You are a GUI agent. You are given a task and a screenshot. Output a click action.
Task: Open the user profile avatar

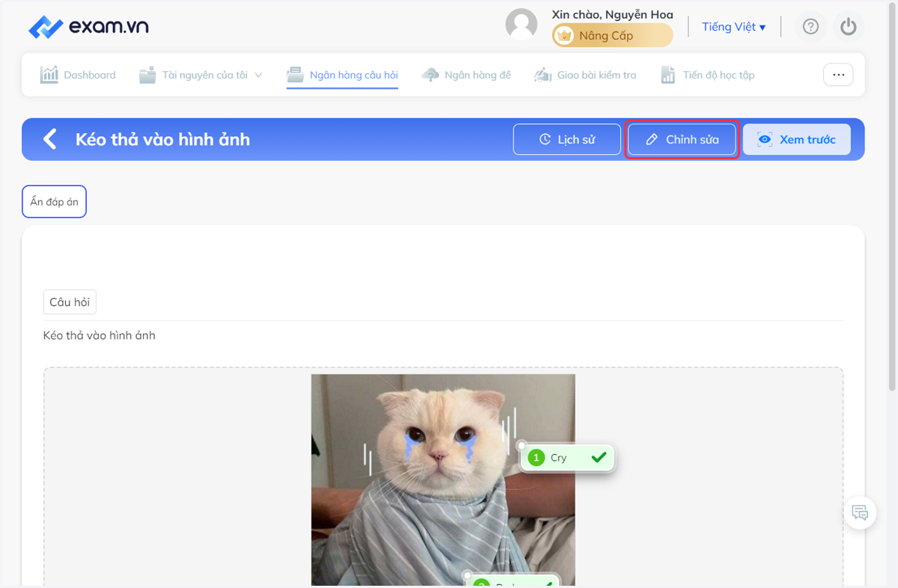(x=522, y=25)
